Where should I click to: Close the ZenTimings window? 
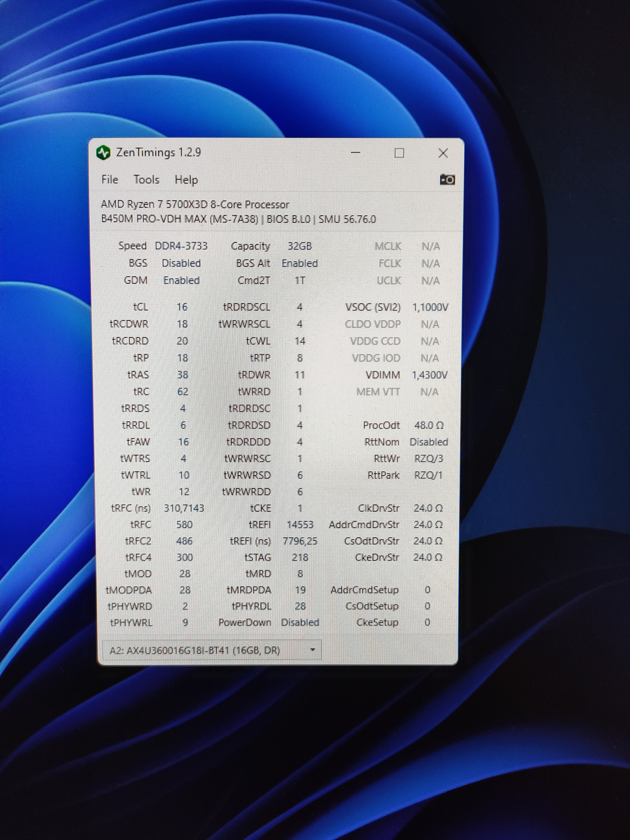tap(443, 153)
